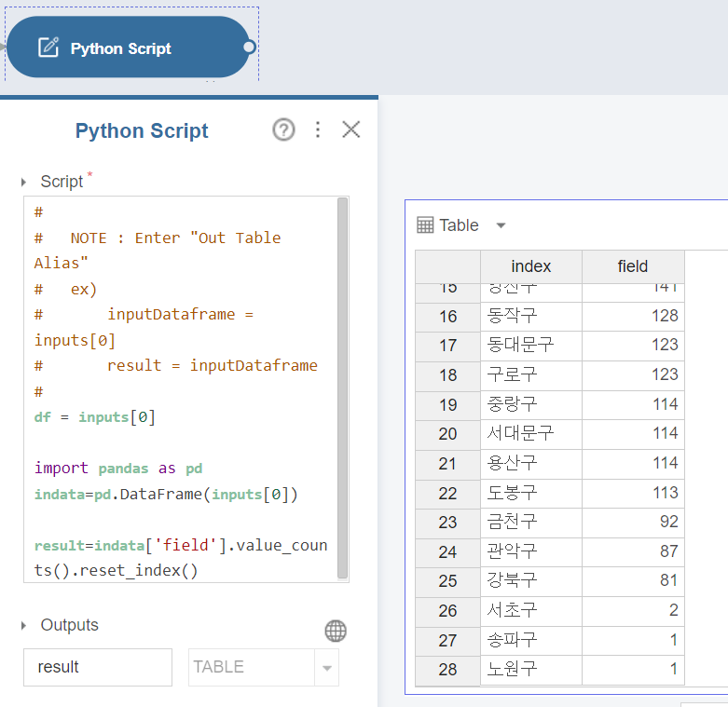Click the field column header
This screenshot has width=728, height=707.
pos(632,266)
